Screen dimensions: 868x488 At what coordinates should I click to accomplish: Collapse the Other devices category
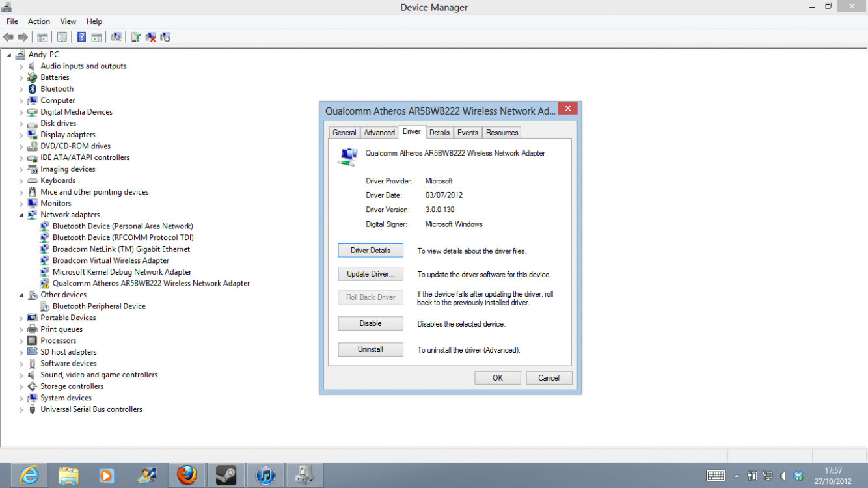click(x=21, y=295)
